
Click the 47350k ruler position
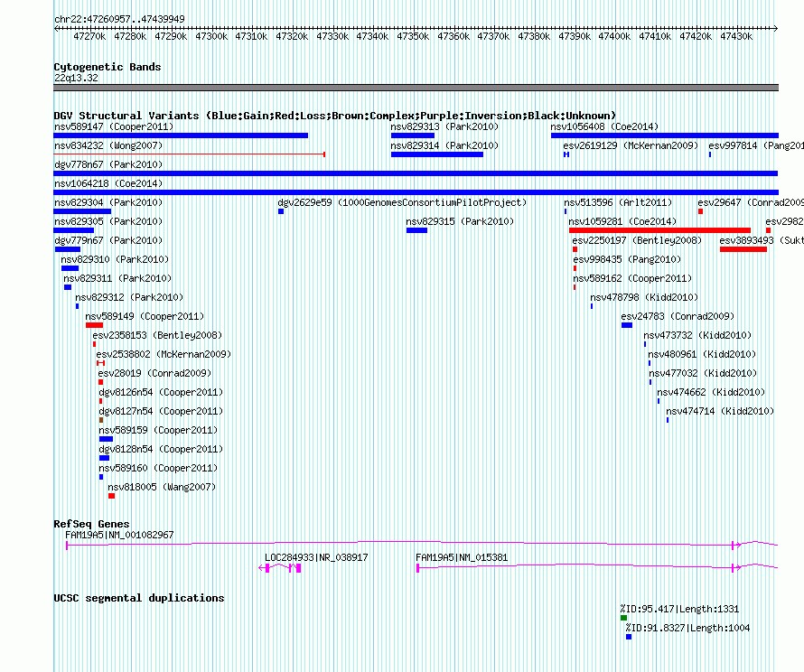(413, 36)
